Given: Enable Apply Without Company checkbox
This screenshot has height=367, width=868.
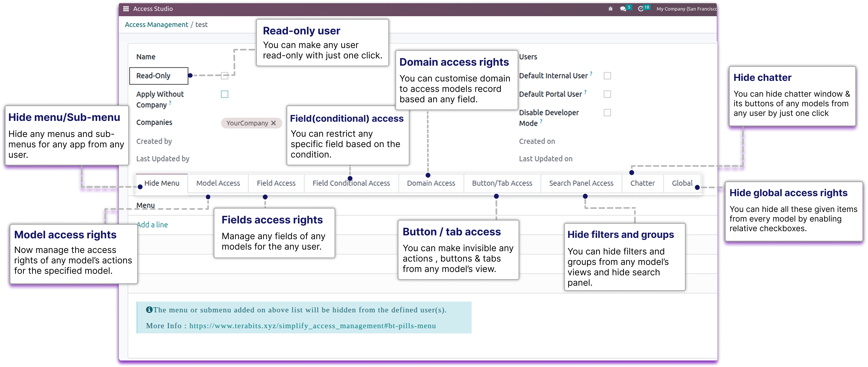Looking at the screenshot, I should click(x=224, y=94).
